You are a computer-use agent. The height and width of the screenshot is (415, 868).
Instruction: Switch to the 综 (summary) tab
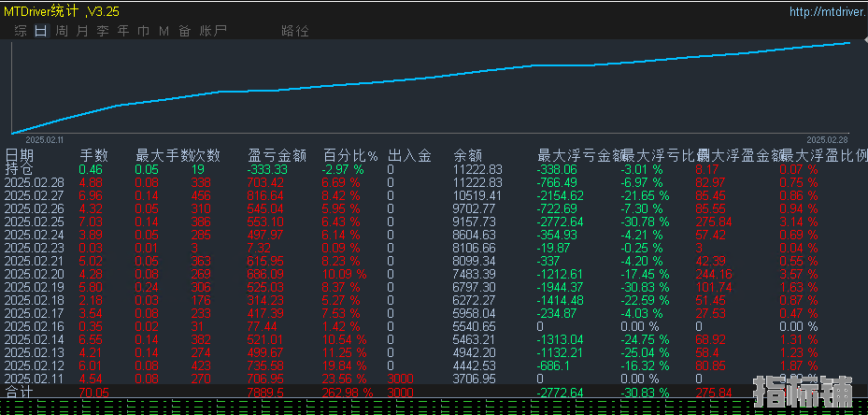tap(20, 31)
